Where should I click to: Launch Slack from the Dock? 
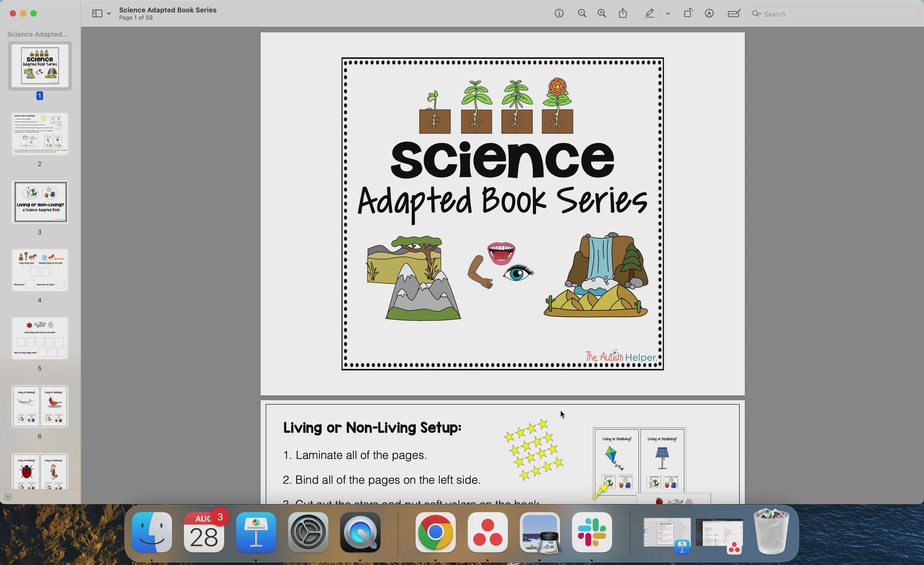click(x=592, y=532)
